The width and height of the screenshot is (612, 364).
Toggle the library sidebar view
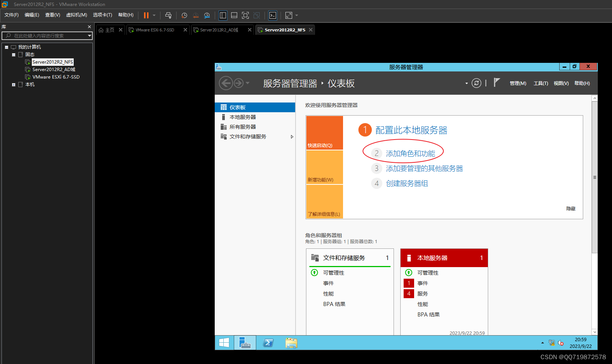click(x=223, y=15)
